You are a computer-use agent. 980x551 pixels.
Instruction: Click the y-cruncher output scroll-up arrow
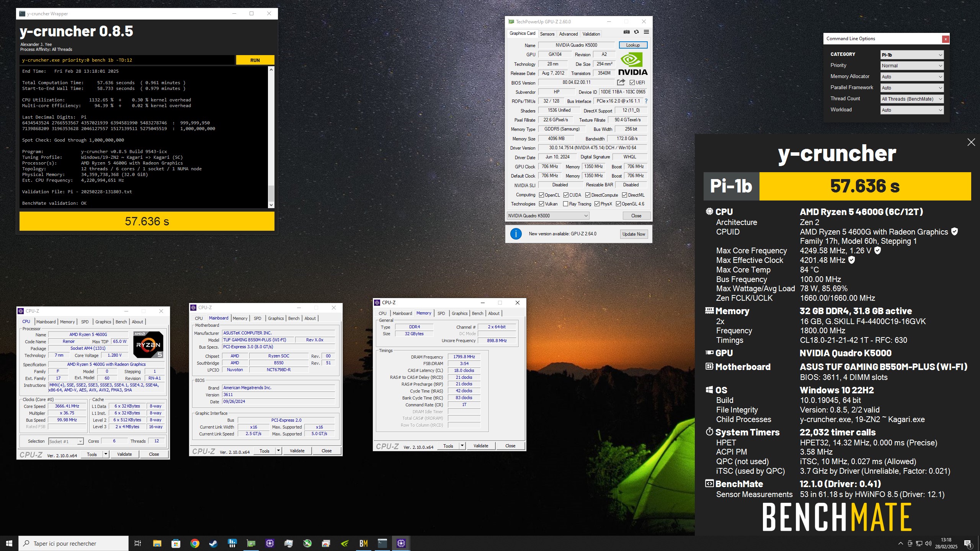[271, 70]
